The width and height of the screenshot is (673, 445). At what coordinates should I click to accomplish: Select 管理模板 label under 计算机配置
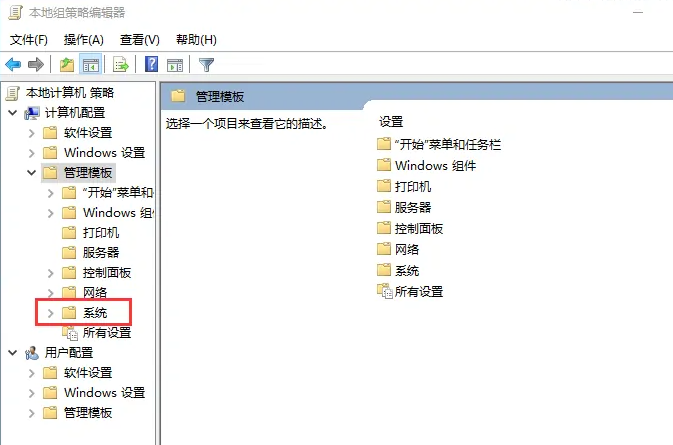(x=88, y=173)
